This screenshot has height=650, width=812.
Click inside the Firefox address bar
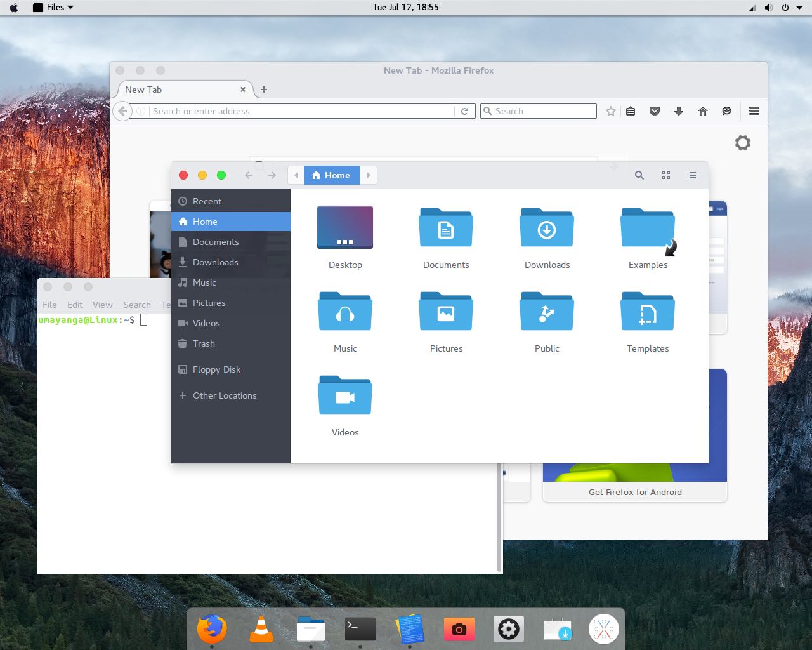point(304,111)
